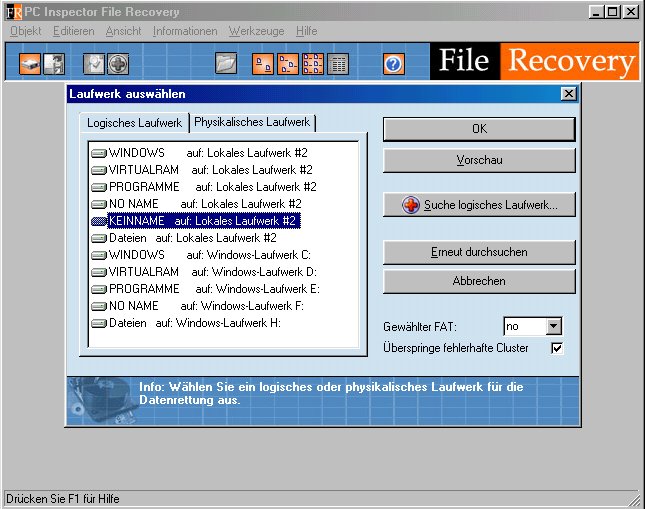This screenshot has height=509, width=645.
Task: Click the Vorschau button
Action: pyautogui.click(x=479, y=160)
